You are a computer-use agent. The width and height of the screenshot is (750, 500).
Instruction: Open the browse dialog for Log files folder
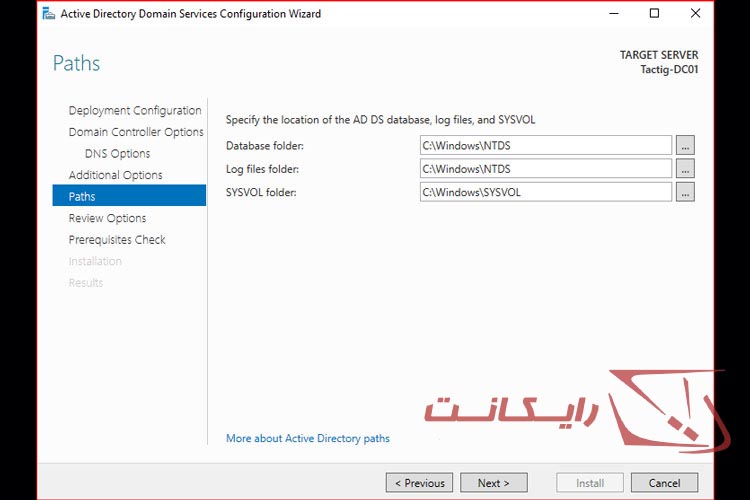point(685,169)
